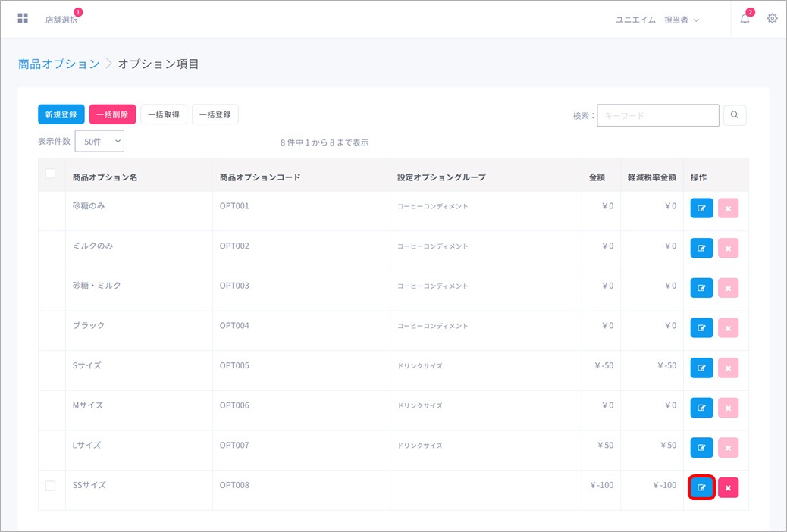Expand the ユニエイム 担当者 user menu
Screen dimensions: 787x532
pyautogui.click(x=657, y=20)
